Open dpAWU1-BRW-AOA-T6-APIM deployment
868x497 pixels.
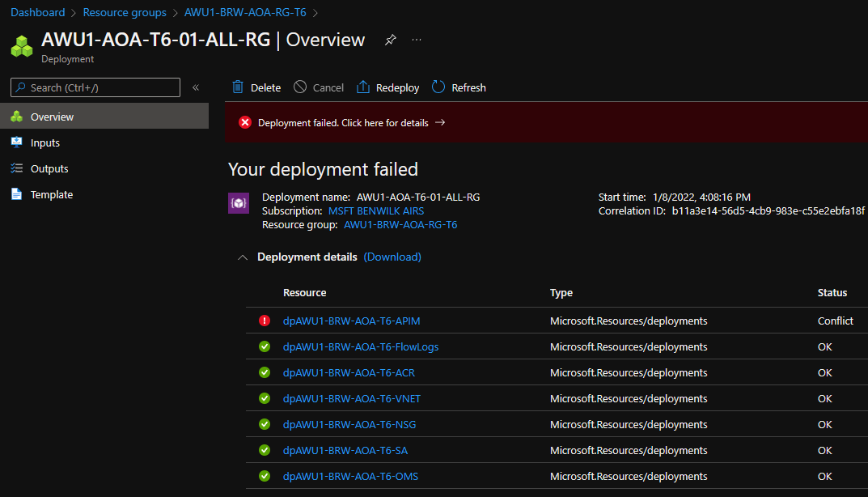pyautogui.click(x=352, y=321)
